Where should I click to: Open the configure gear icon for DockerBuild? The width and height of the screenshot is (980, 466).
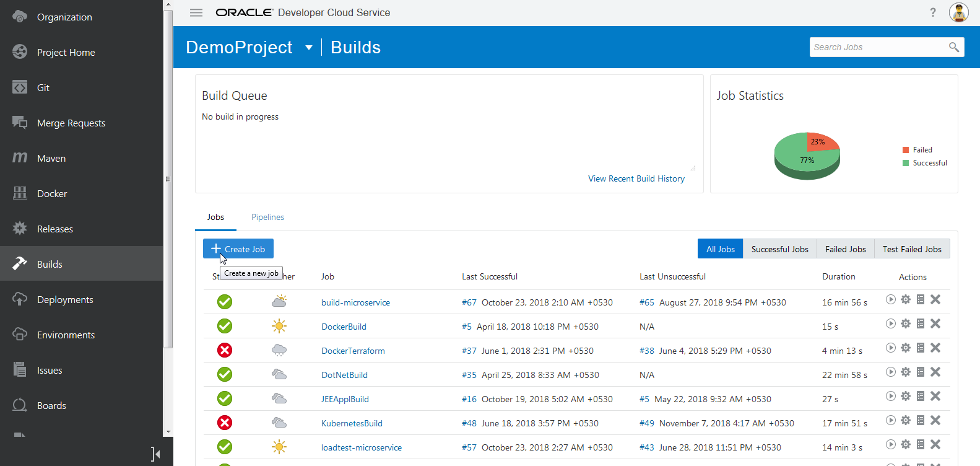click(x=906, y=324)
